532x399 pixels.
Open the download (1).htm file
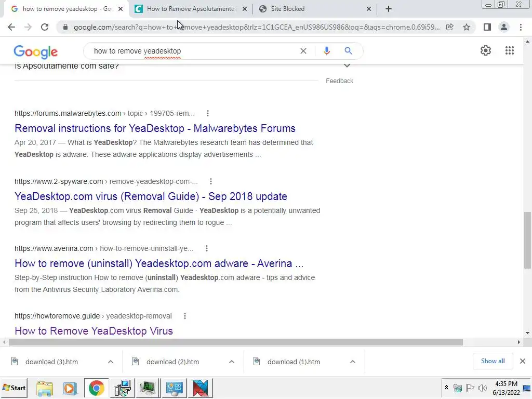pyautogui.click(x=293, y=362)
